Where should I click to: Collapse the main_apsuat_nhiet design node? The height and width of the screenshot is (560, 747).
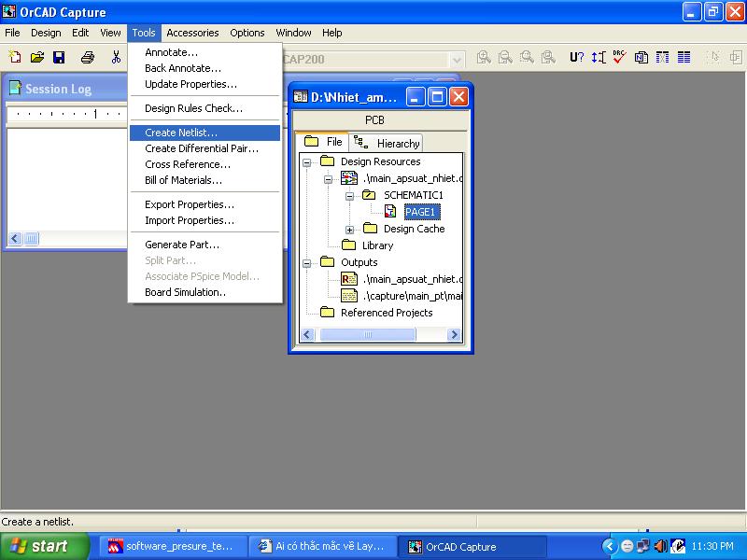click(x=329, y=179)
